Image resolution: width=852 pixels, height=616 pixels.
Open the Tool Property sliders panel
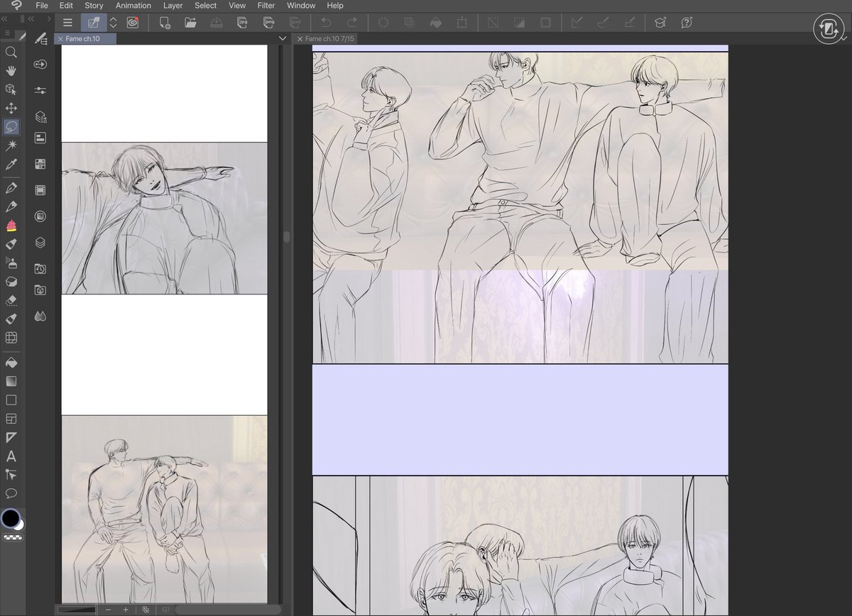[x=40, y=90]
